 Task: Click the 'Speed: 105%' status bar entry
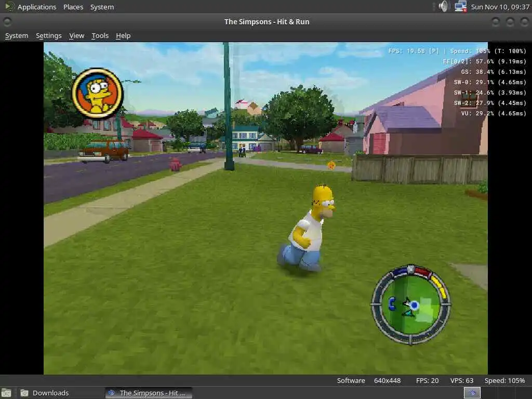504,381
